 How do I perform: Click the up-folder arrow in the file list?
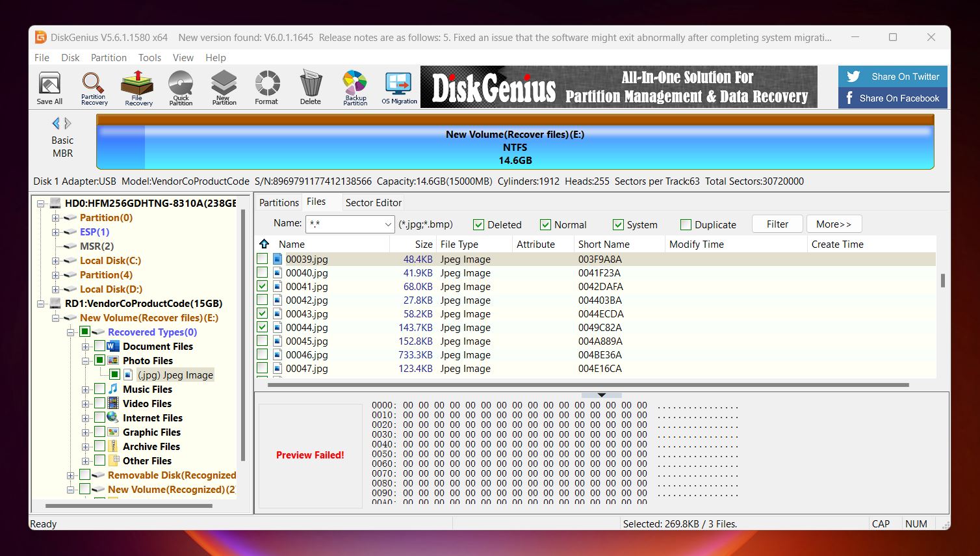[264, 244]
